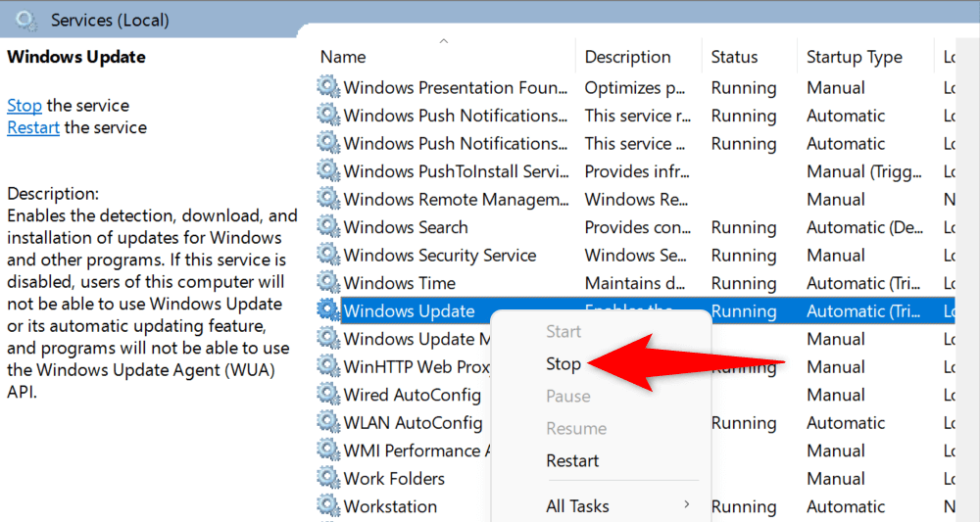Select the Workstation service

coord(390,506)
